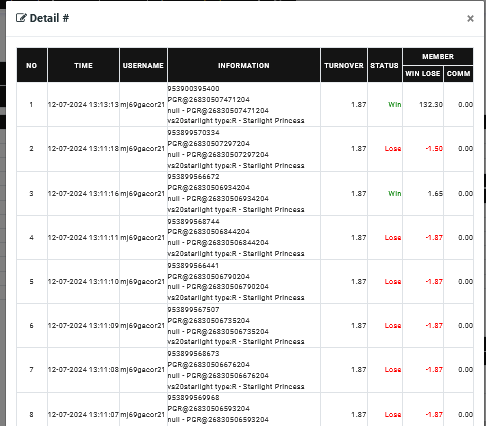
Task: Click the turnover 1.87 in row 1
Action: coord(359,104)
